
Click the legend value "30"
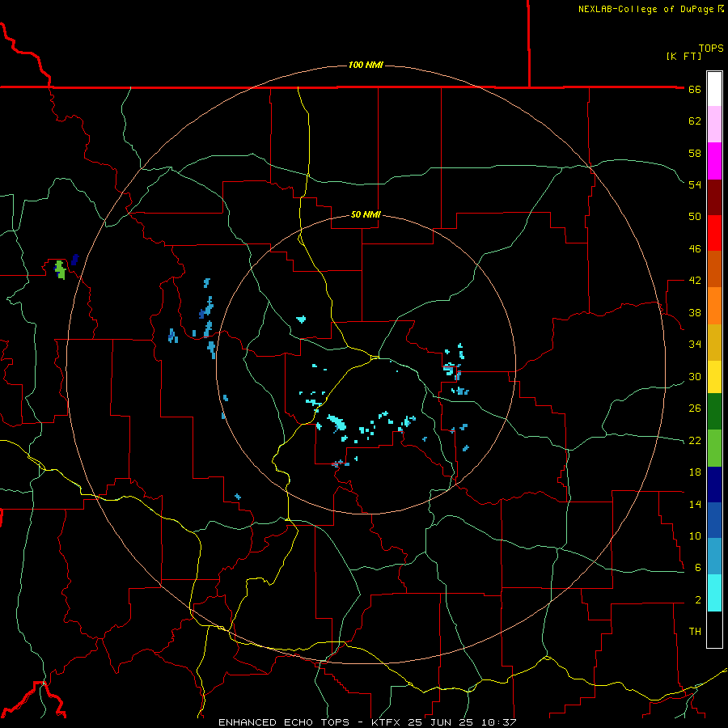click(x=695, y=376)
